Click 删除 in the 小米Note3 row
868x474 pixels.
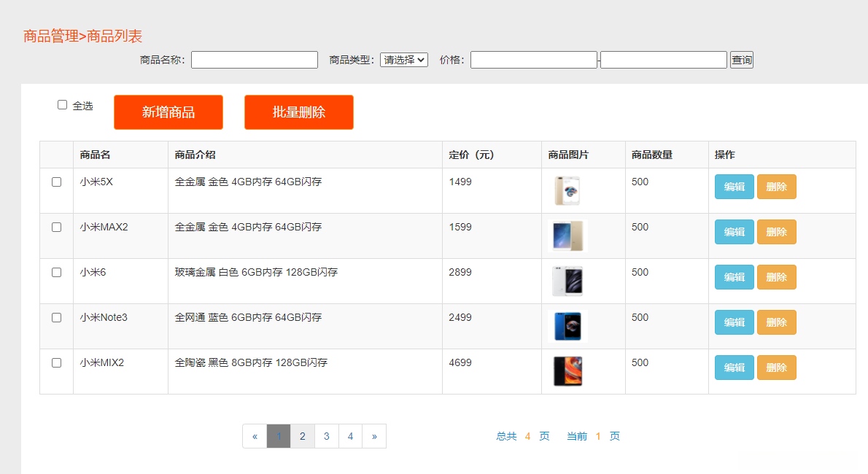click(777, 322)
